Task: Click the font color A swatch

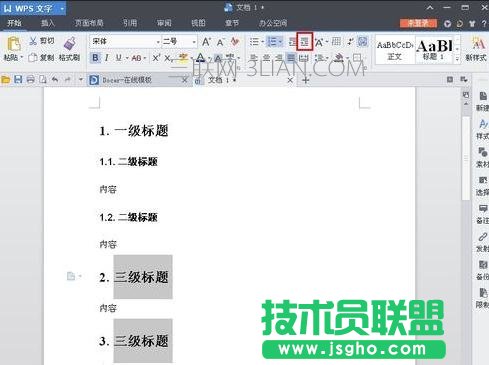Action: tap(200, 58)
